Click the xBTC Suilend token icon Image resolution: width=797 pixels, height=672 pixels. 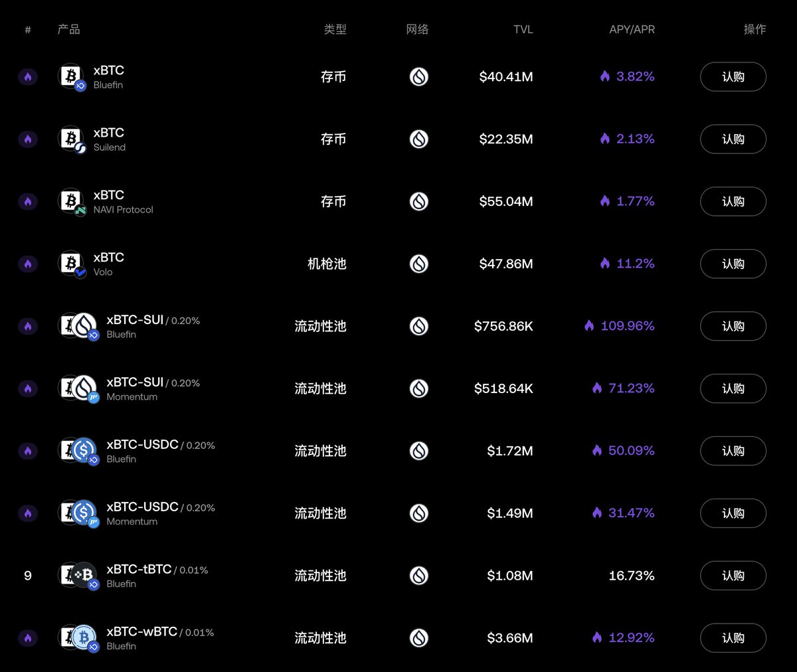click(x=71, y=139)
